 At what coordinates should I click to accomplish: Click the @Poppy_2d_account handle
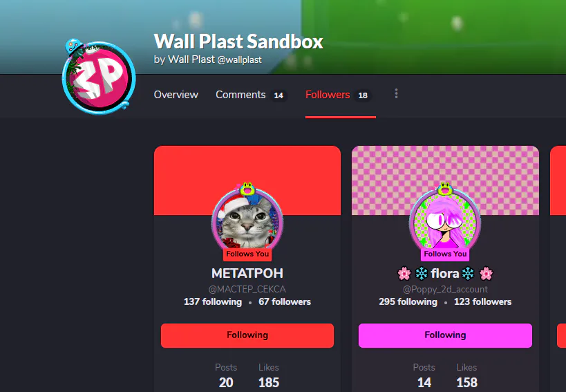click(x=445, y=289)
